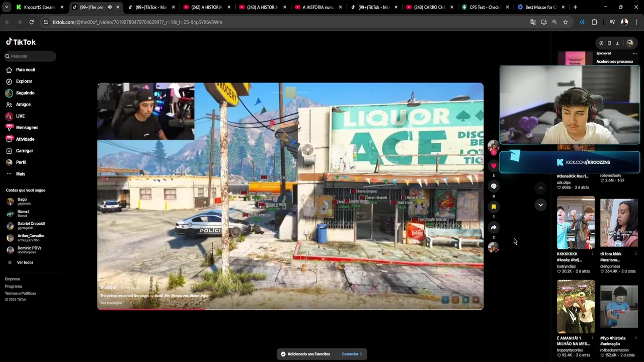Open the #fyp #historia animação thumbnail

click(619, 307)
